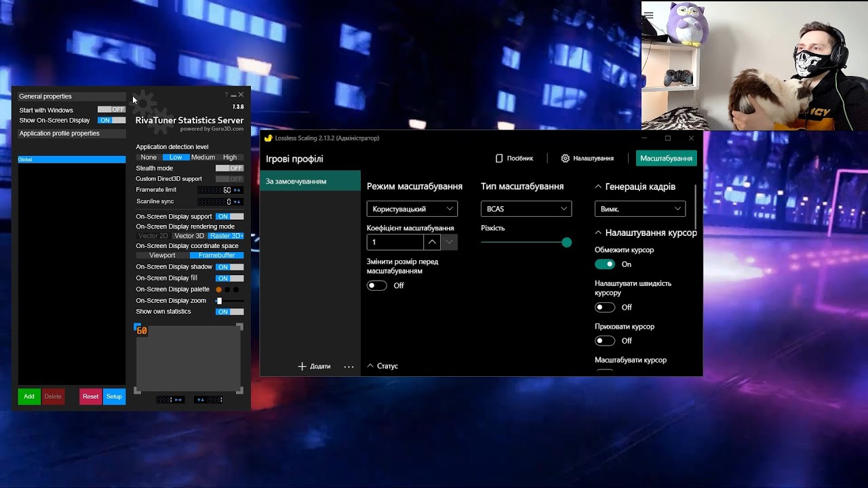
Task: Click Delete button in RivaTuner
Action: [x=53, y=396]
